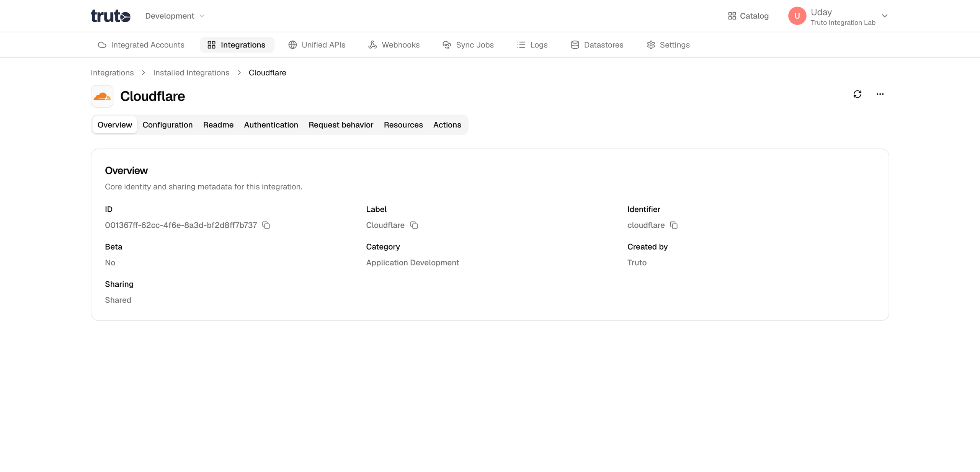
Task: Copy the Cloudflare label value
Action: click(x=414, y=225)
